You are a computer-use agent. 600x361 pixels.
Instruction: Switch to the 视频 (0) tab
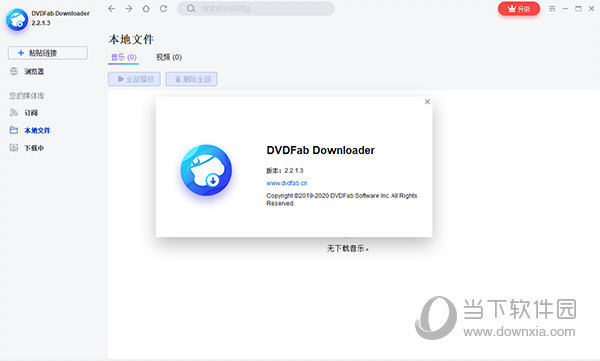coord(169,57)
